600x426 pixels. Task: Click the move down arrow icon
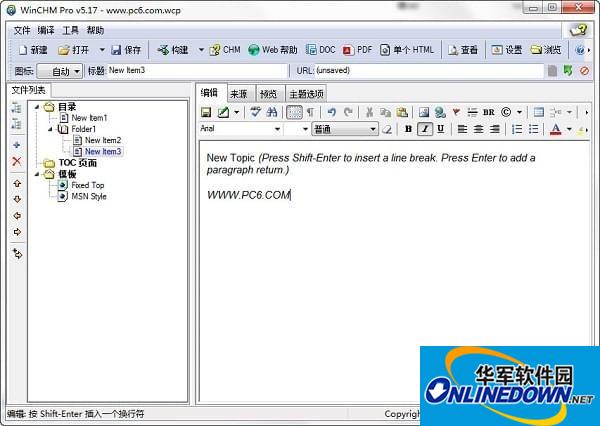click(x=16, y=199)
